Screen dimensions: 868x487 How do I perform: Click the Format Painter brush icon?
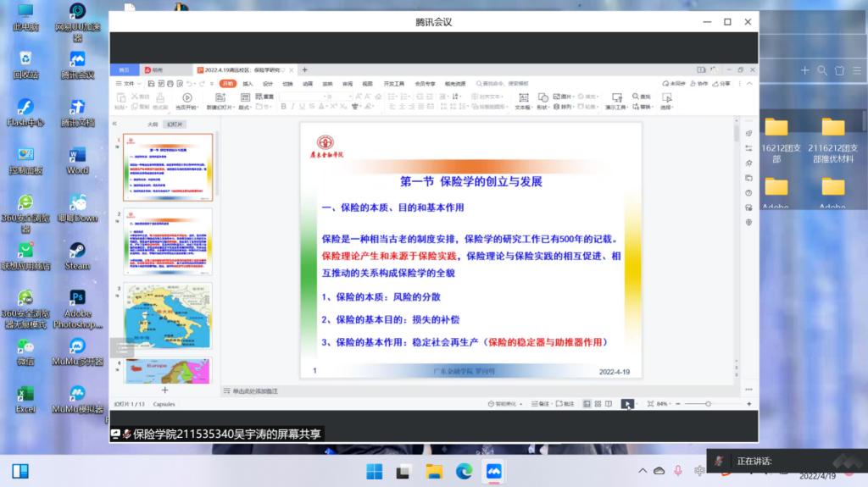pos(160,97)
